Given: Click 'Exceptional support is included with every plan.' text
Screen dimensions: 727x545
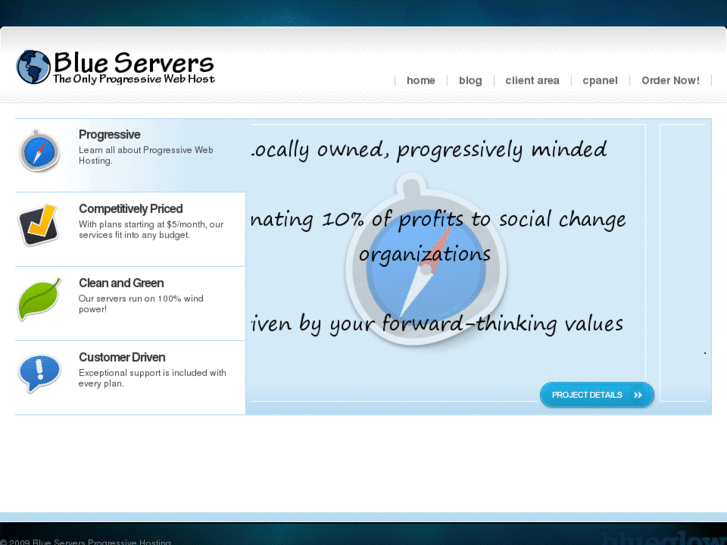Looking at the screenshot, I should click(152, 378).
